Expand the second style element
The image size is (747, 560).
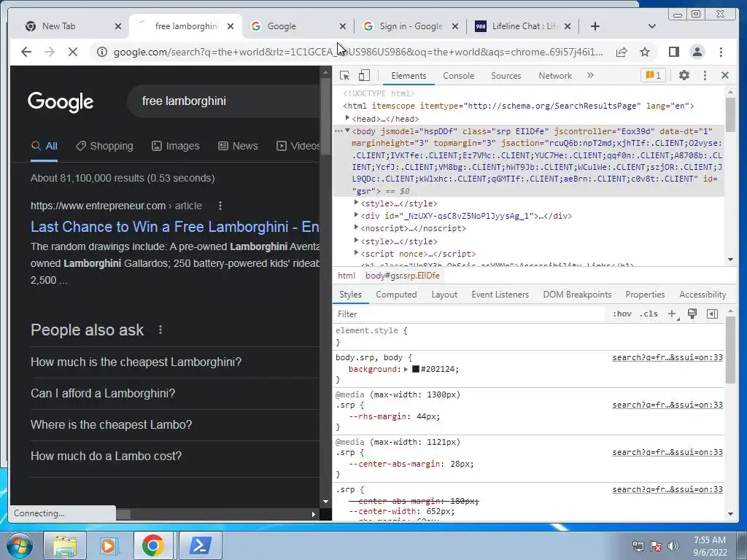click(x=356, y=241)
